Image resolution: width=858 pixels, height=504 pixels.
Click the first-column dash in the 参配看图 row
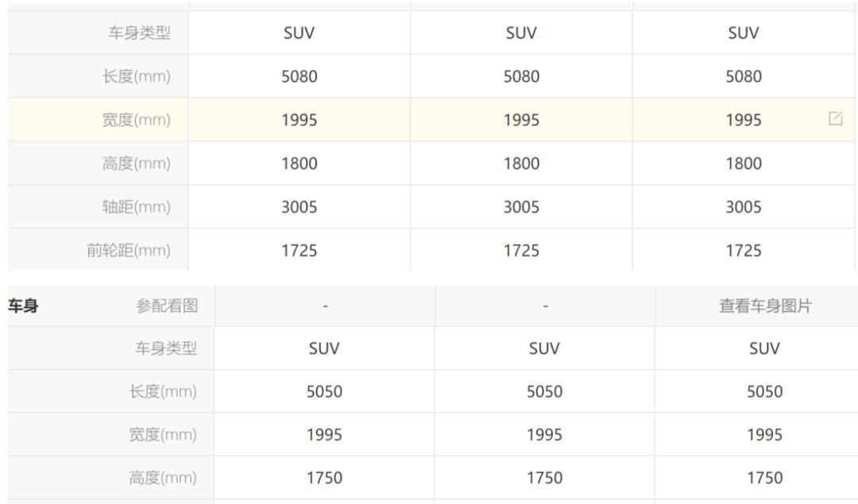pos(324,306)
